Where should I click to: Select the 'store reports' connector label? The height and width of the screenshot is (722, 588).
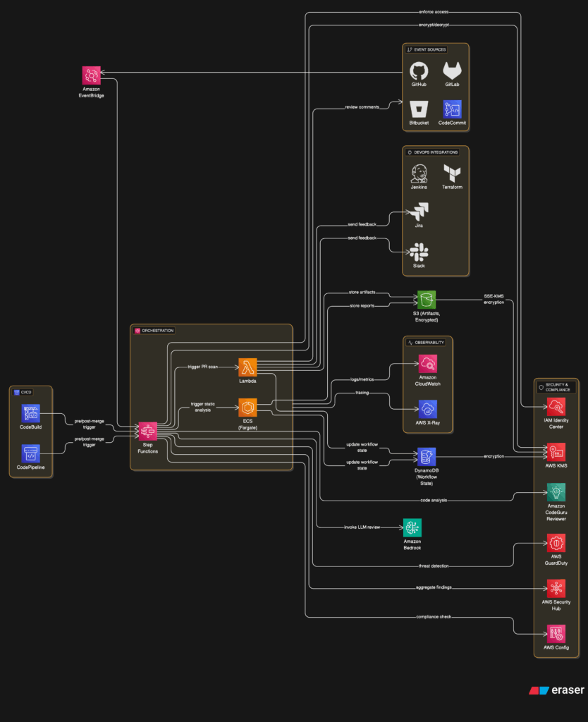point(362,306)
